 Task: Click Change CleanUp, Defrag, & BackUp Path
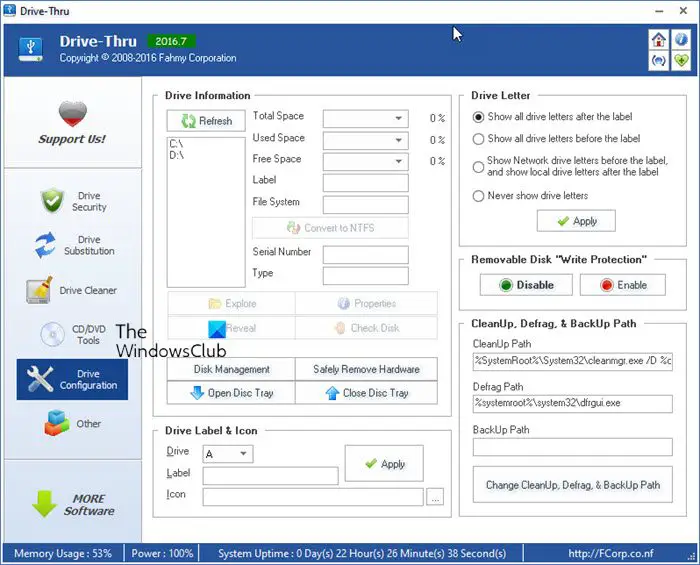pyautogui.click(x=573, y=485)
